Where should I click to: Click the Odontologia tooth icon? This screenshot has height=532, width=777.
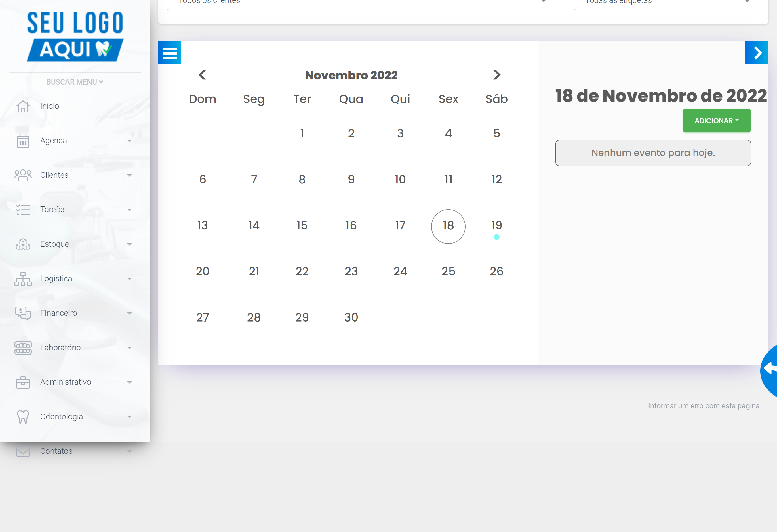pyautogui.click(x=23, y=417)
